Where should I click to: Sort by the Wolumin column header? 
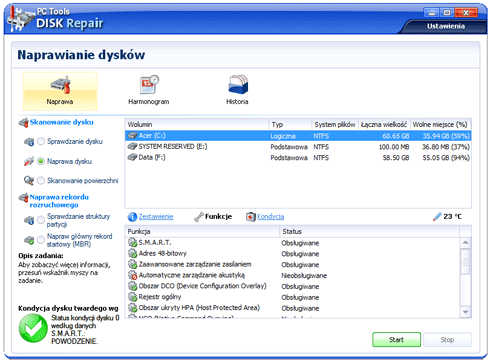point(197,125)
